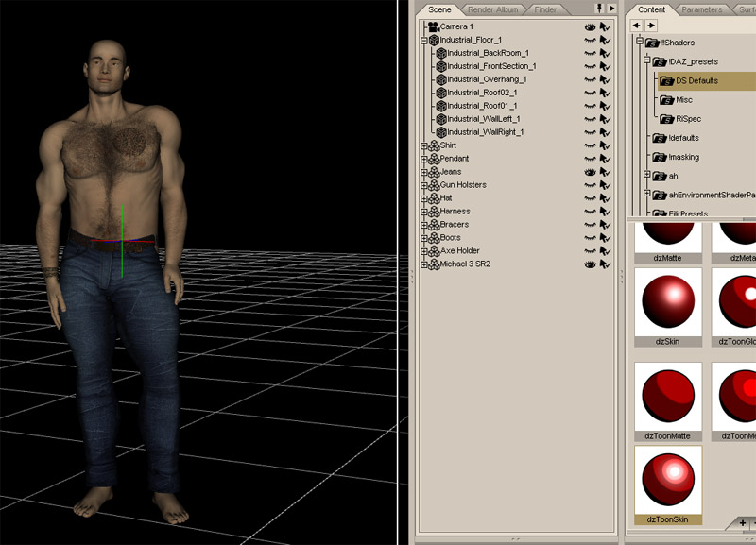Toggle selectable arrow for Camera 1
Image resolution: width=756 pixels, height=545 pixels.
[x=605, y=27]
